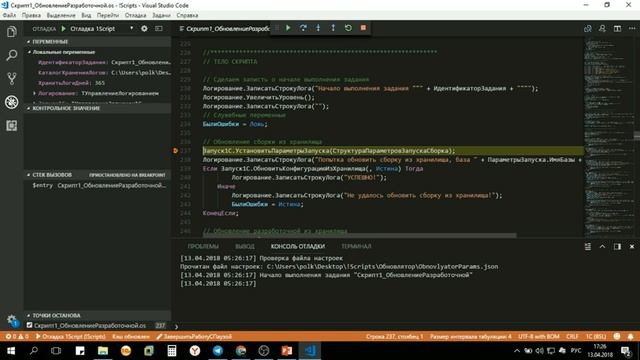Switch to ТЕРМИНАЛ panel tab
This screenshot has width=640, height=360.
tap(356, 247)
